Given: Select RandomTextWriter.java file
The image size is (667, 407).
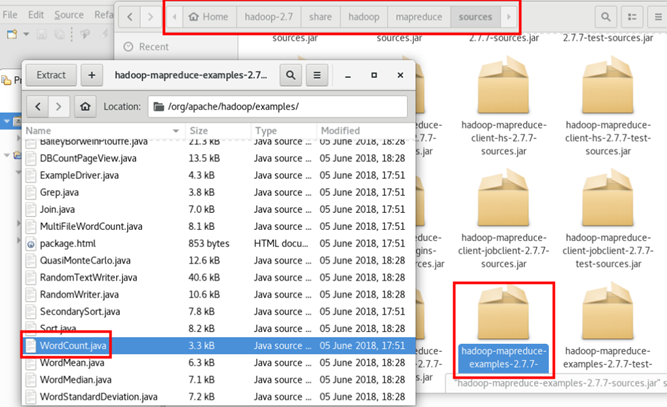Looking at the screenshot, I should (x=219, y=277).
